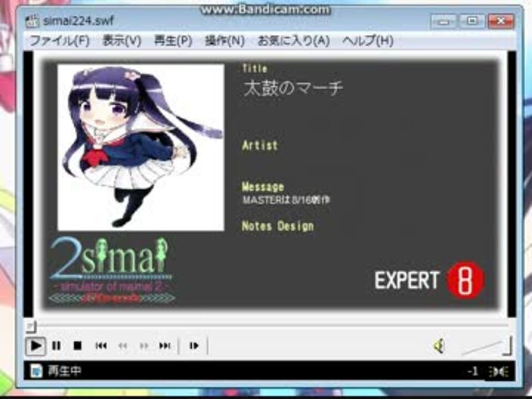
Task: Mute audio with the speaker icon
Action: point(439,346)
